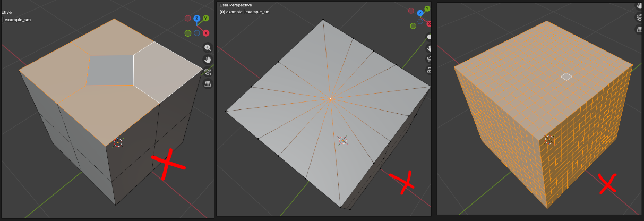
Task: Click the User Perspective label in middle viewport
Action: click(x=236, y=5)
